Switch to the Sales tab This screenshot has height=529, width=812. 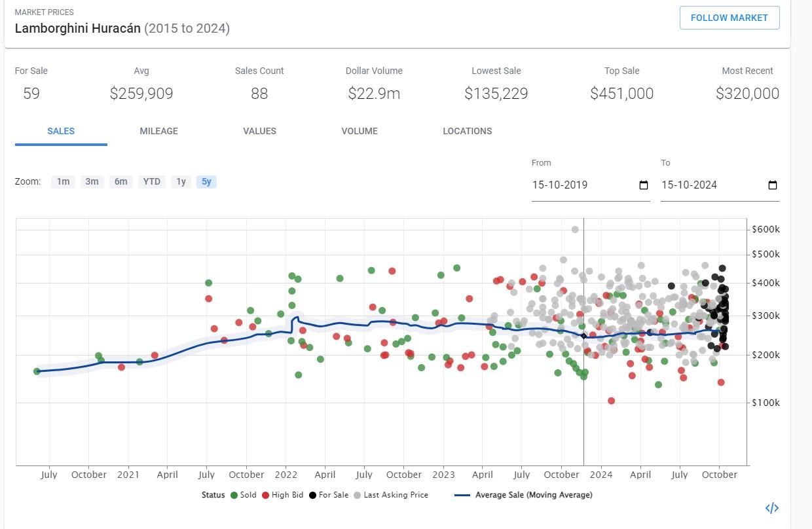pos(61,131)
